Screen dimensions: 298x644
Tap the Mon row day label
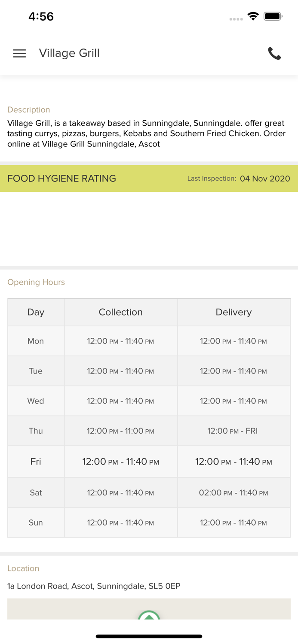36,341
